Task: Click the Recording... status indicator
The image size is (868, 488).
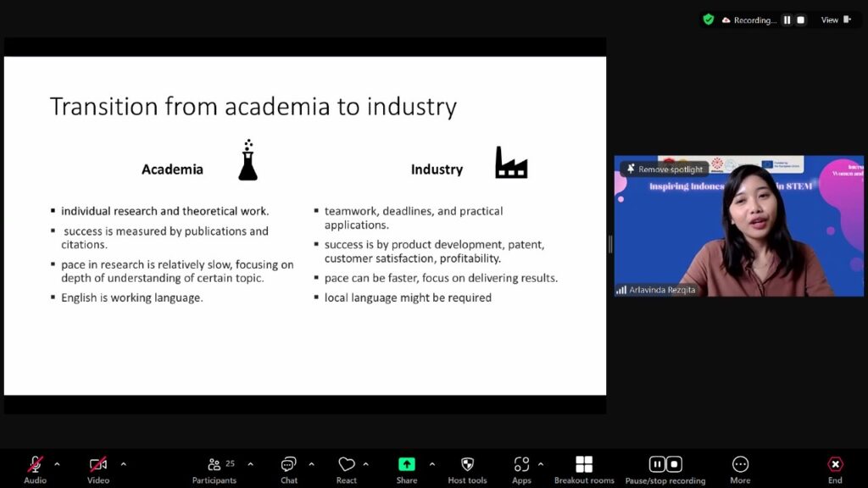Action: [x=749, y=20]
